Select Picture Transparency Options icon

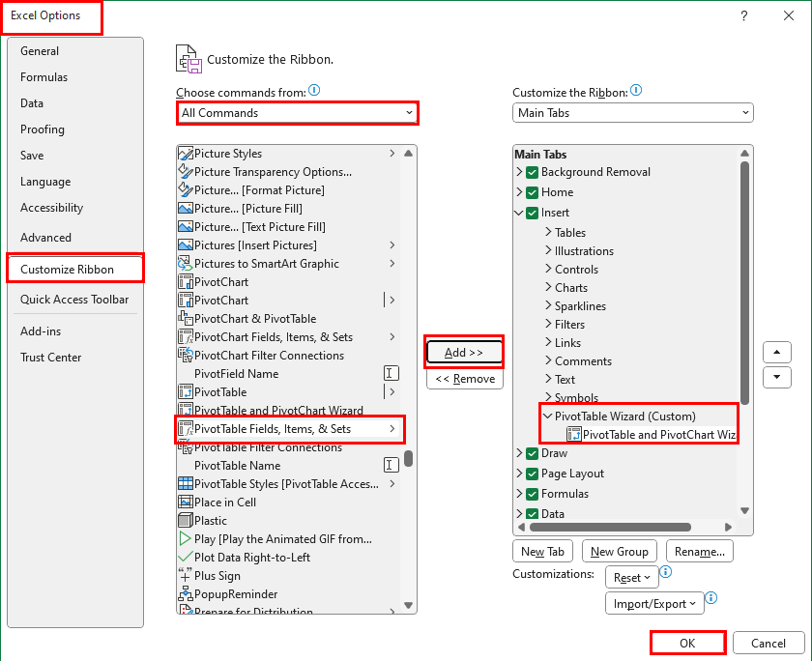tap(186, 172)
